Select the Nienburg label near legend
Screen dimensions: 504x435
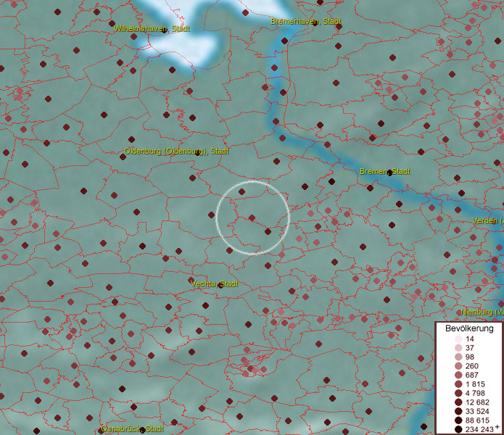482,312
